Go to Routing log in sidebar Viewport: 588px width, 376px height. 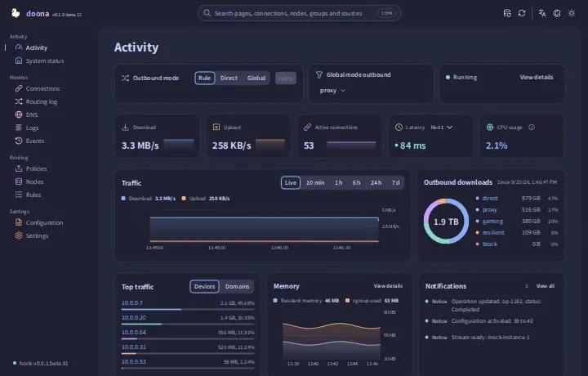click(42, 101)
